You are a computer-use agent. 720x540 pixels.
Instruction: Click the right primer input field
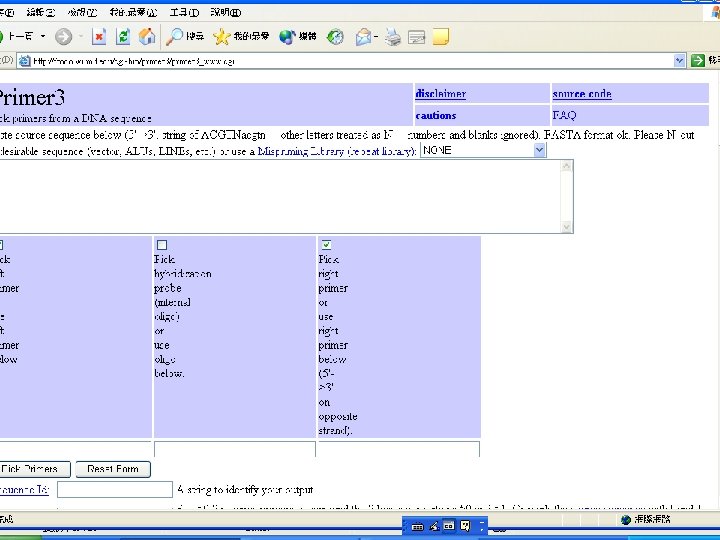tap(399, 449)
